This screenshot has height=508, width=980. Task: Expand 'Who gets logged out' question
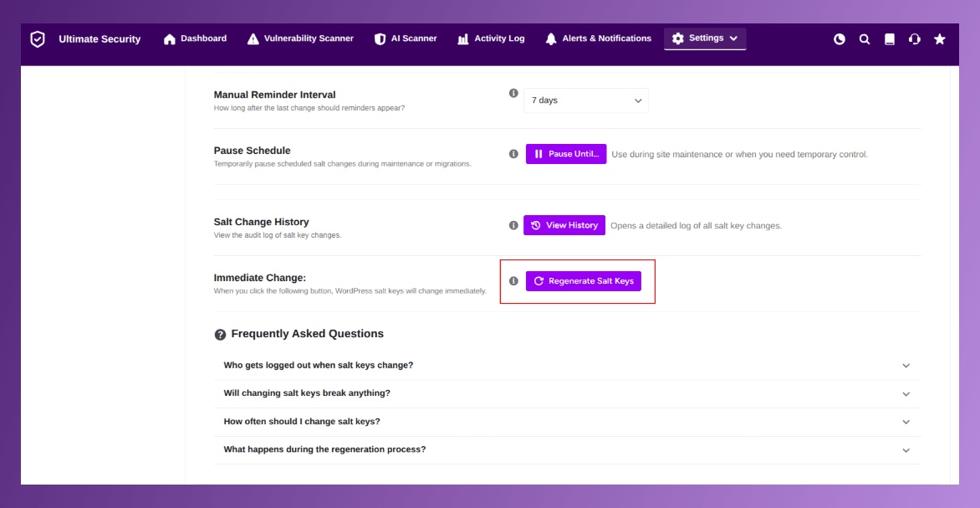[x=568, y=366]
